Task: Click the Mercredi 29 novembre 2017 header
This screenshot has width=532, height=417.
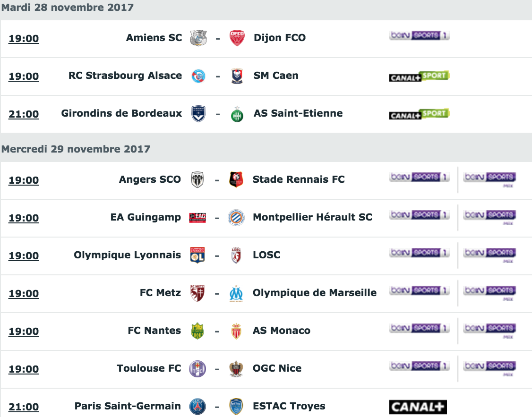Action: click(x=76, y=149)
